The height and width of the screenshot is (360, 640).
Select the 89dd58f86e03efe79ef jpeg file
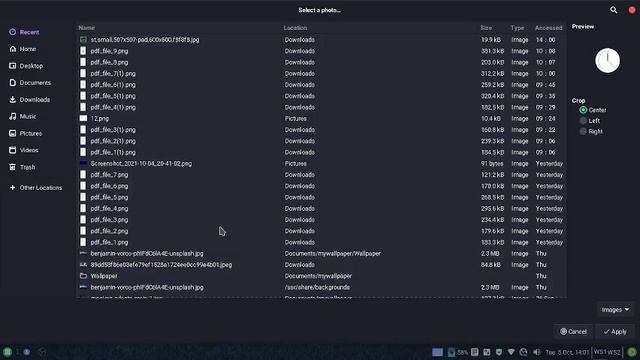click(321, 264)
